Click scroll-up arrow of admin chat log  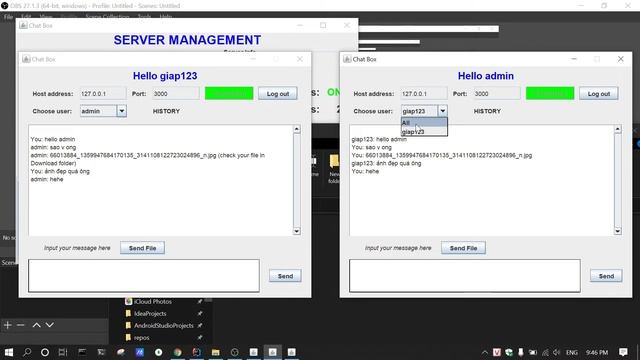(x=618, y=129)
